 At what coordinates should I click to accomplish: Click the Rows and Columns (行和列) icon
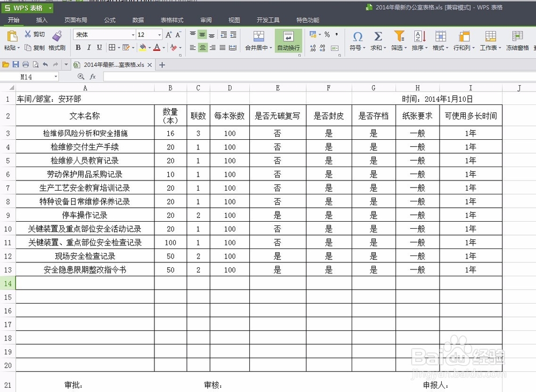[464, 36]
